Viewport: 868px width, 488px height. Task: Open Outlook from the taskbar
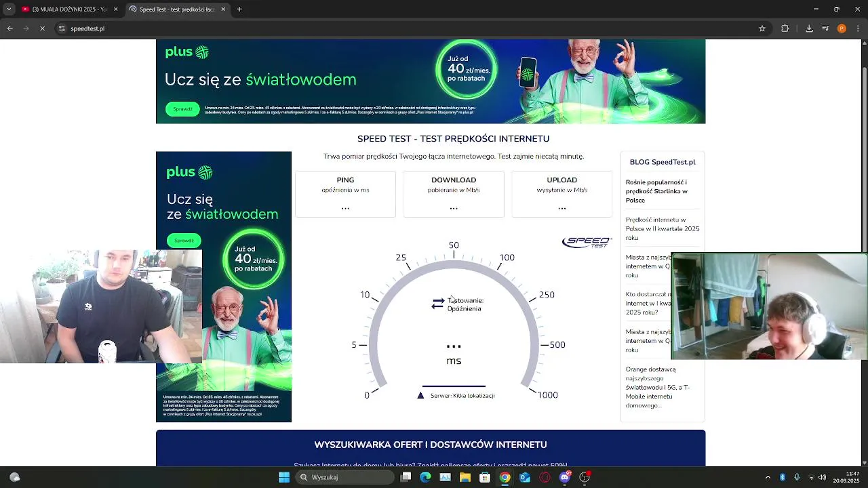coord(524,477)
